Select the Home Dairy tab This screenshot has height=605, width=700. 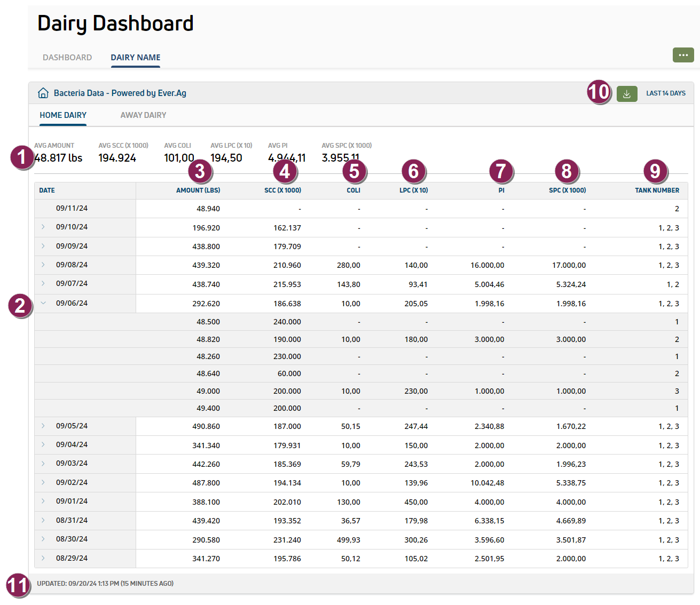tap(63, 115)
